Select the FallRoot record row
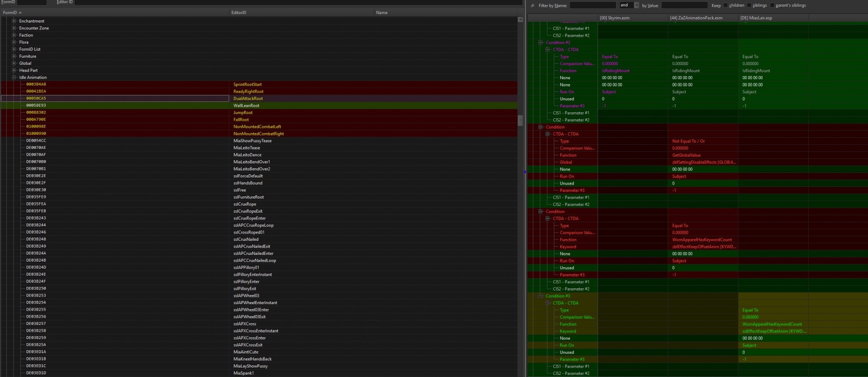The image size is (868, 377). tap(259, 119)
